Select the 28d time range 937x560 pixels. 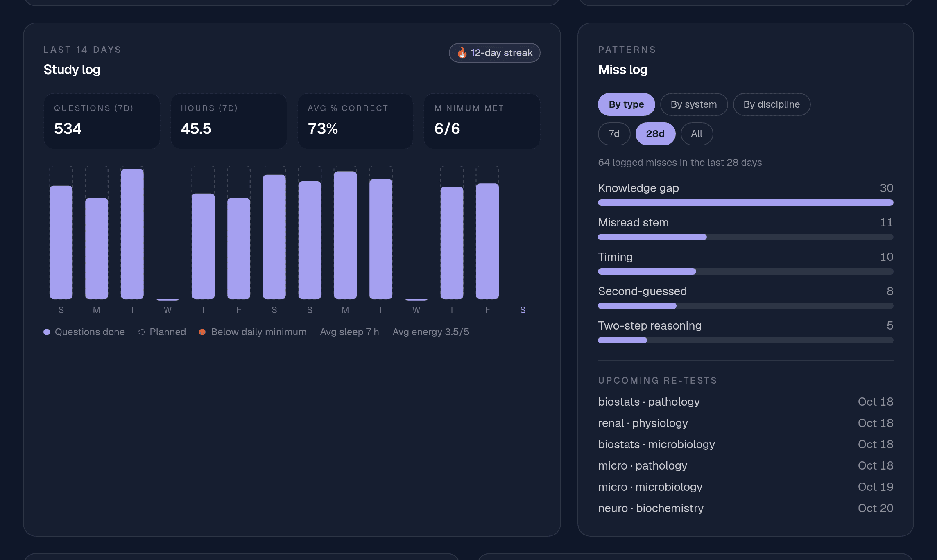[x=655, y=134]
